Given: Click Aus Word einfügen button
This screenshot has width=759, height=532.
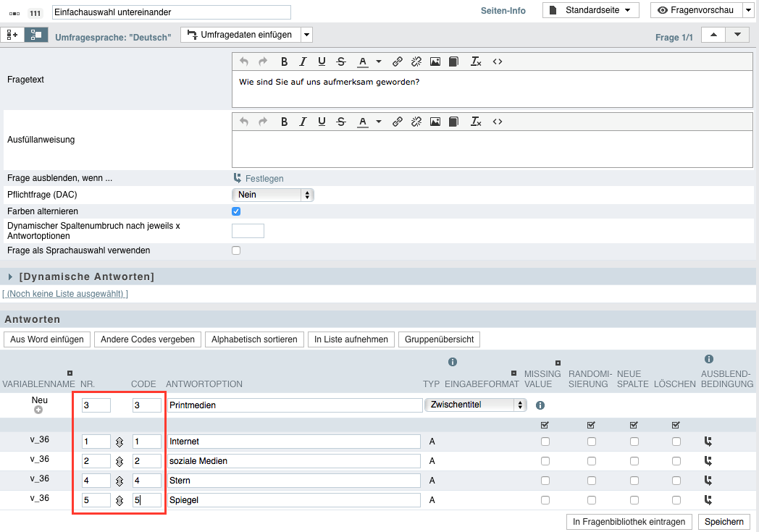Looking at the screenshot, I should (47, 339).
